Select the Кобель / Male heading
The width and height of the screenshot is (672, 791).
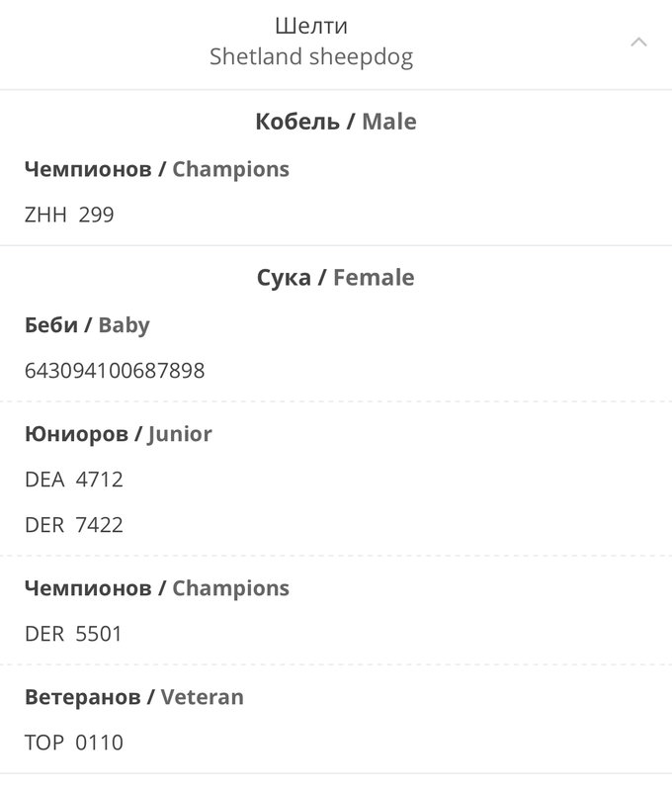click(336, 122)
